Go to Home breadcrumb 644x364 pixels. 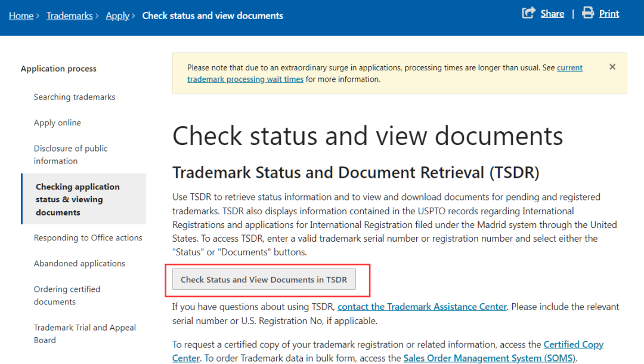tap(21, 16)
